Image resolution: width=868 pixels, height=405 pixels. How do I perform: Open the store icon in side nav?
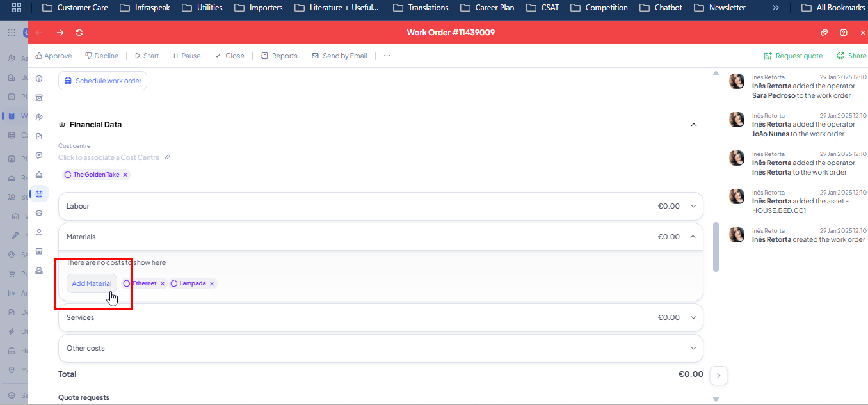point(39,251)
